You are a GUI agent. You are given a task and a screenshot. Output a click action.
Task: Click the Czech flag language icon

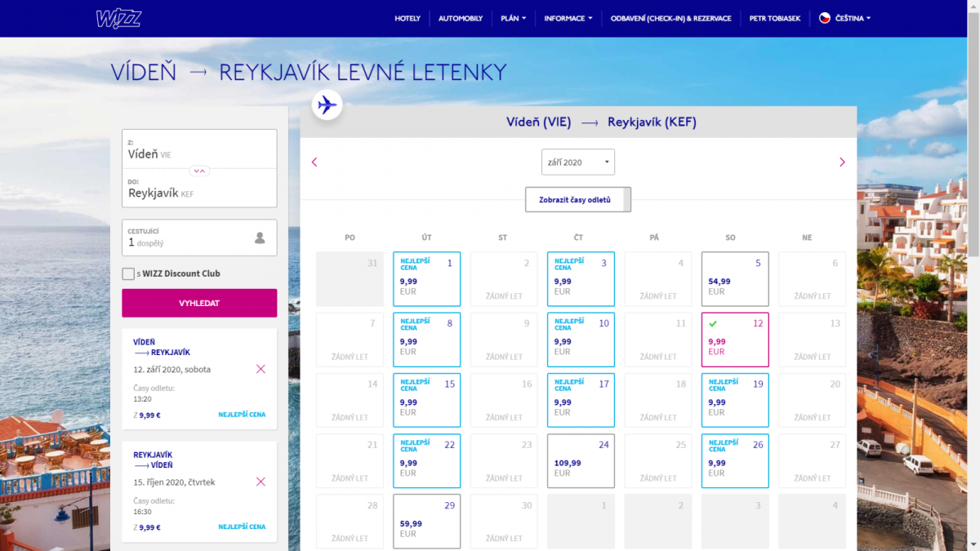(x=825, y=18)
